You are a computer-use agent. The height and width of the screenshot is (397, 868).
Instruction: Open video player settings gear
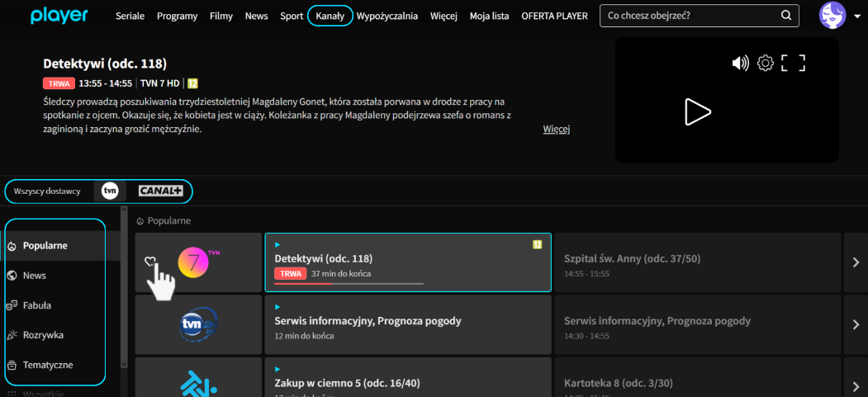click(766, 64)
